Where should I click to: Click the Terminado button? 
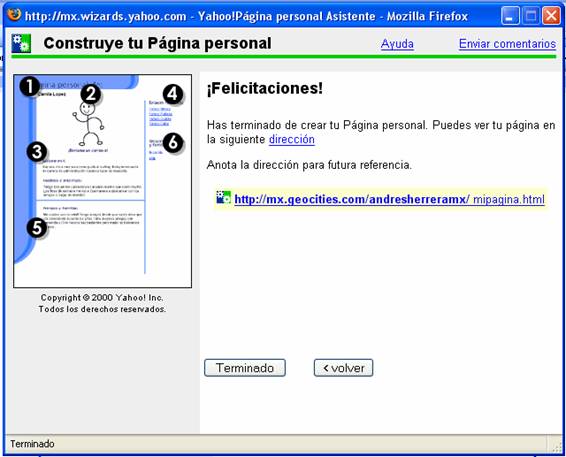[x=245, y=368]
